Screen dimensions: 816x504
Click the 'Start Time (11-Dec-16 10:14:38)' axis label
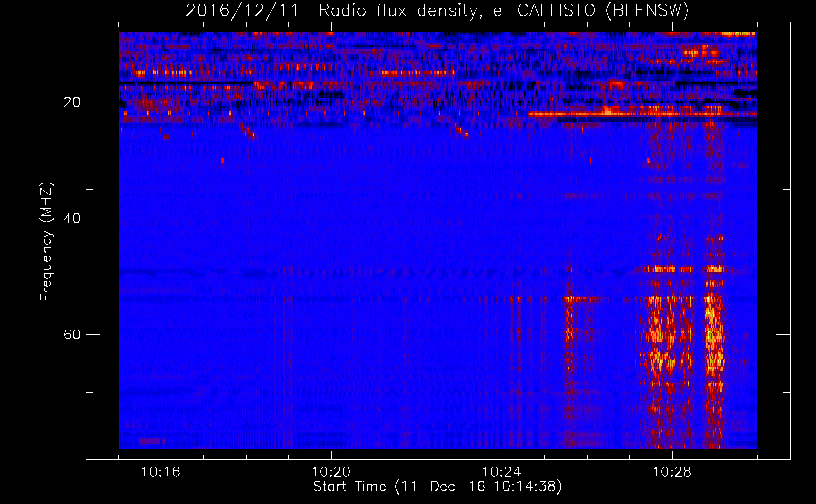(437, 487)
